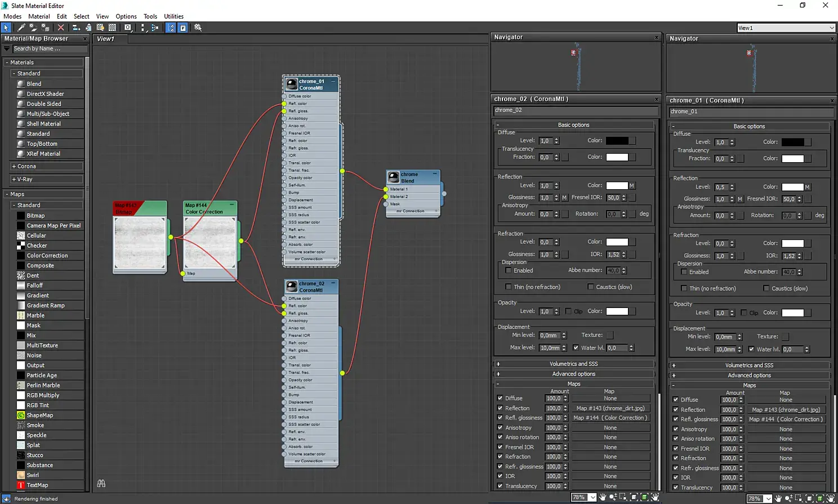Toggle the Parameter Editor toolbar icon
Image resolution: width=838 pixels, height=504 pixels.
(183, 28)
